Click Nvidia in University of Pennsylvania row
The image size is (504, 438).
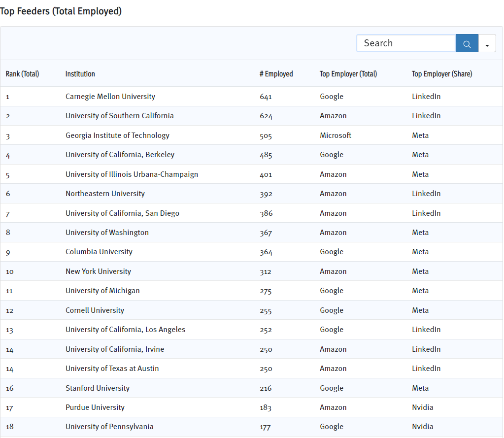click(422, 427)
